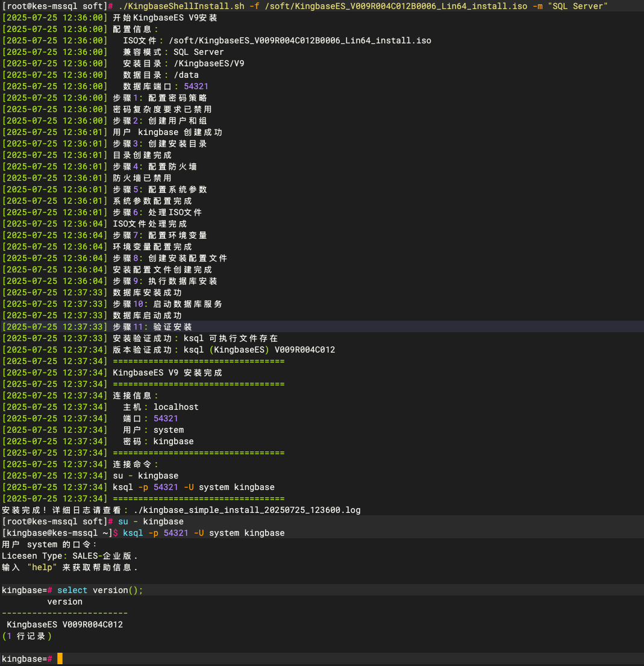Viewport: 644px width, 666px height.
Task: Click port 54321 on the 数据库端口 line
Action: point(196,86)
